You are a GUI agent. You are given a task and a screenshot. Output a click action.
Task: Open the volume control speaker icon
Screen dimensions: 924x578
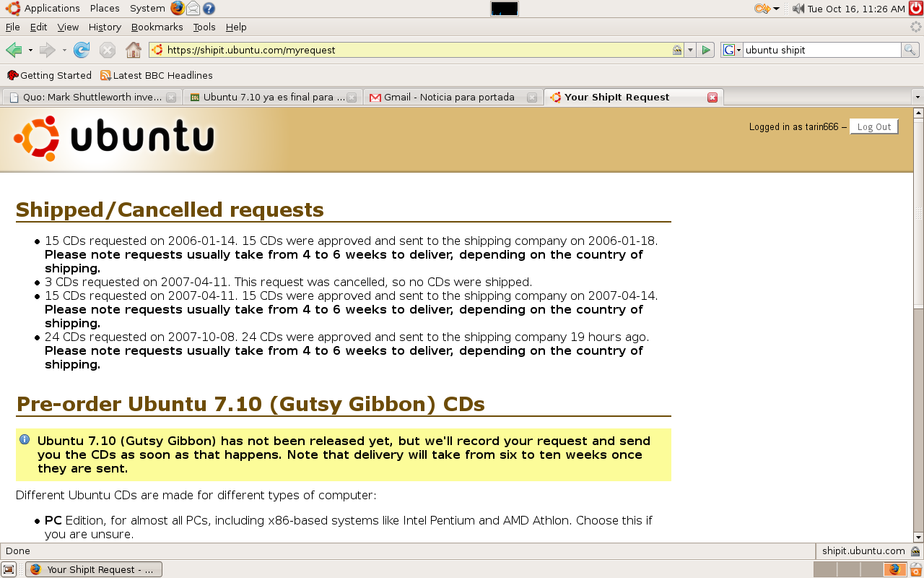[x=798, y=9]
